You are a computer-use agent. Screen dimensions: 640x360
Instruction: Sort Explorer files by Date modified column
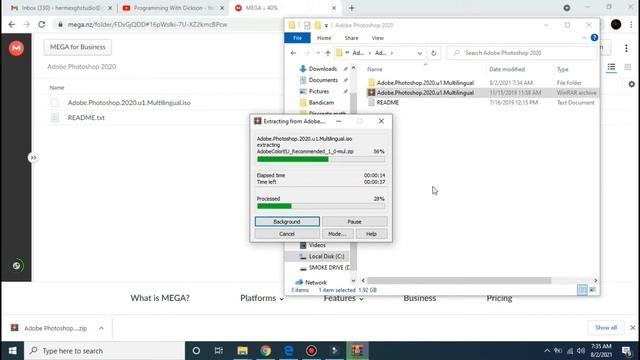pos(507,69)
